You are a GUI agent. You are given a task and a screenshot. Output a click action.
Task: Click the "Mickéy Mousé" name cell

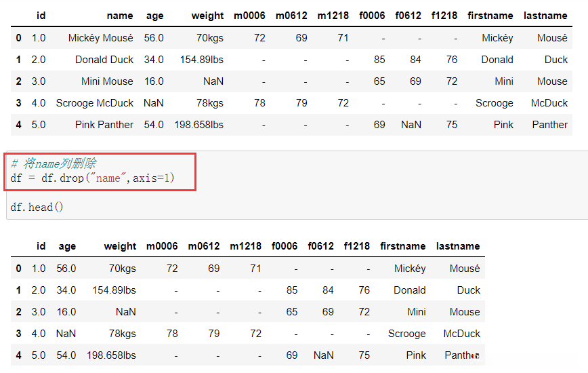click(101, 38)
